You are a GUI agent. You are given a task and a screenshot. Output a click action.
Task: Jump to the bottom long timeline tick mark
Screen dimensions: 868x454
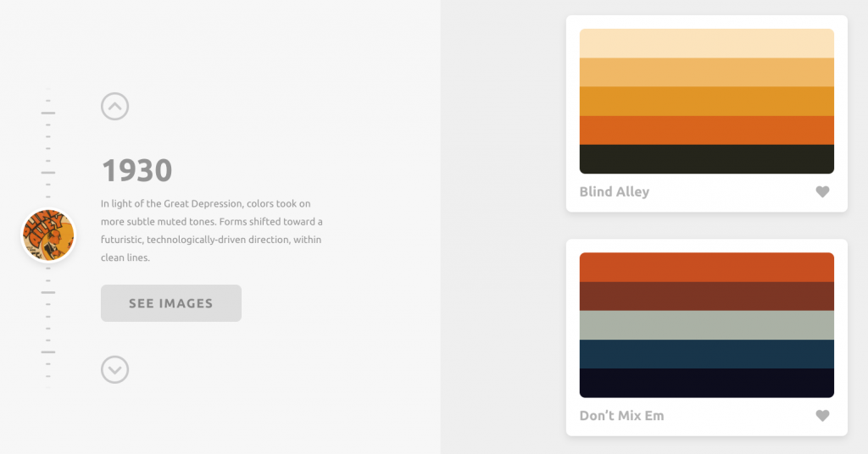[48, 352]
